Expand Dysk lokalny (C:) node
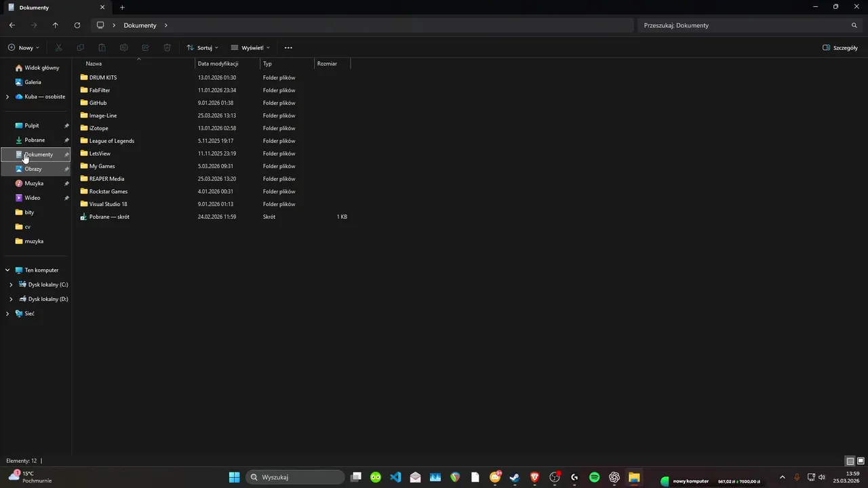 [x=11, y=285]
